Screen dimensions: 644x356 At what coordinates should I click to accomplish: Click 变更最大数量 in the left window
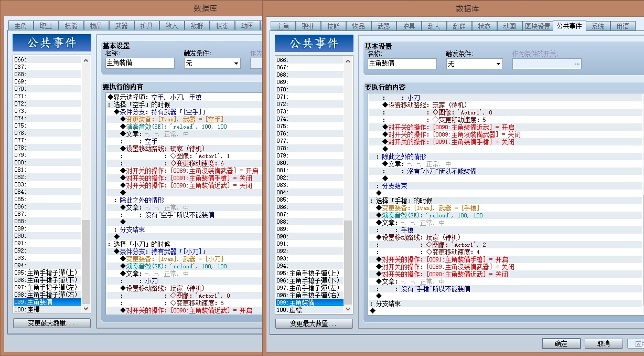click(52, 323)
